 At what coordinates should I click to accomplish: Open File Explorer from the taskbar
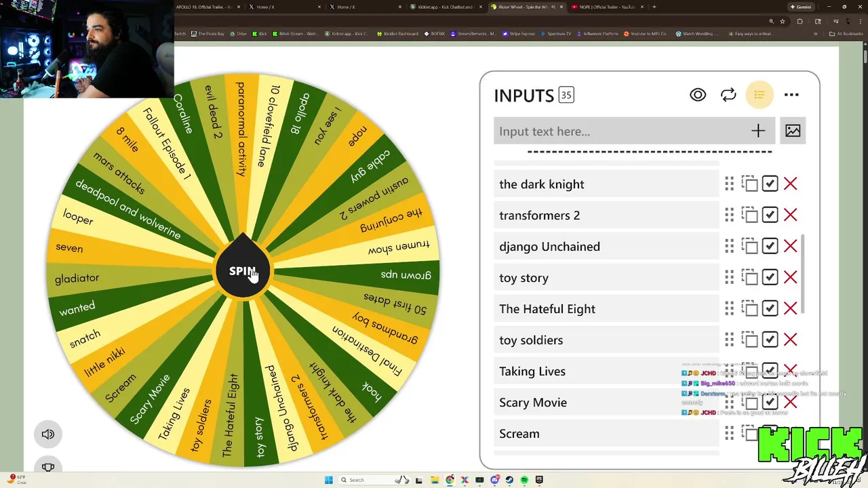(435, 480)
